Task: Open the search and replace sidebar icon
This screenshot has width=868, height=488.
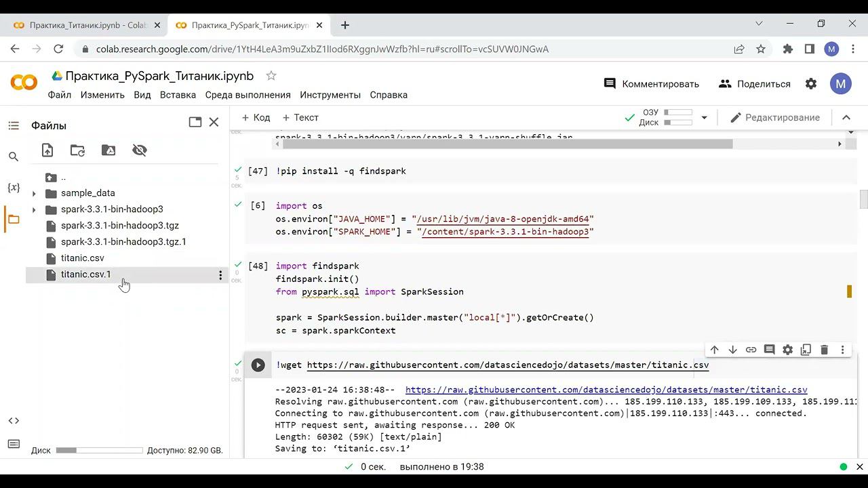Action: tap(14, 157)
